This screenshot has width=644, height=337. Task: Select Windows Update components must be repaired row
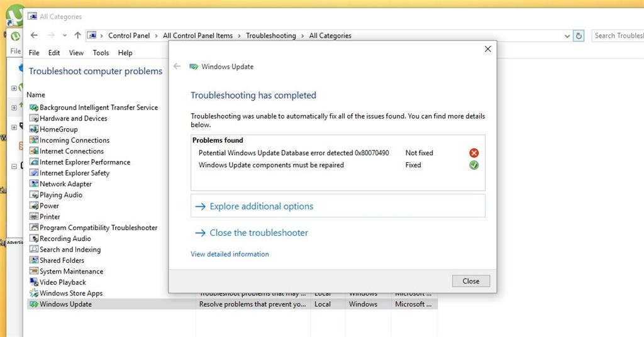[x=338, y=165]
